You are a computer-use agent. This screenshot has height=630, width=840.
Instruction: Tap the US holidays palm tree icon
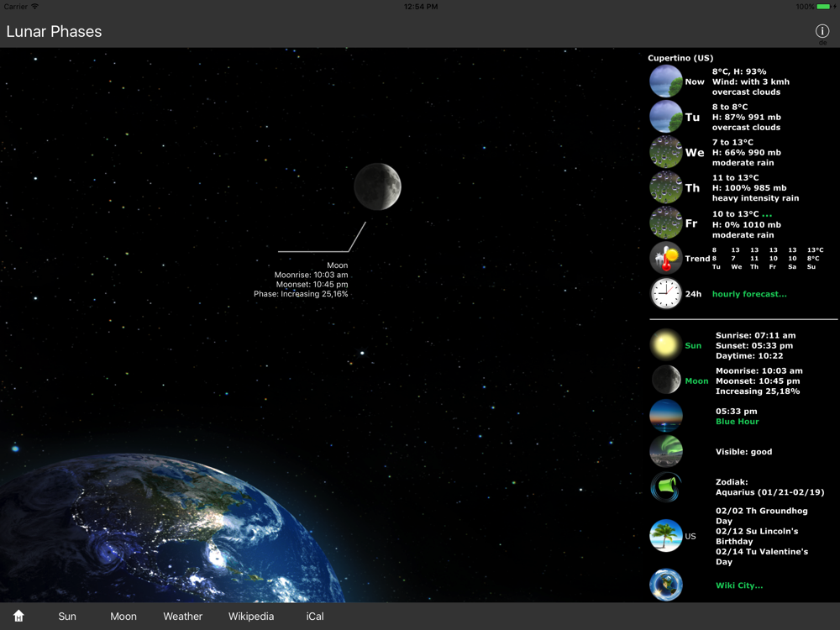tap(666, 535)
